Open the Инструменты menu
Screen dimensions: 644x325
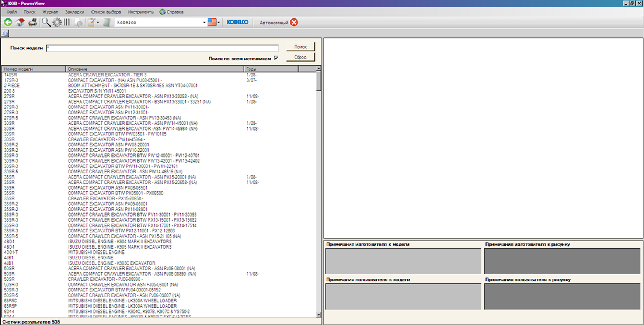click(x=141, y=12)
